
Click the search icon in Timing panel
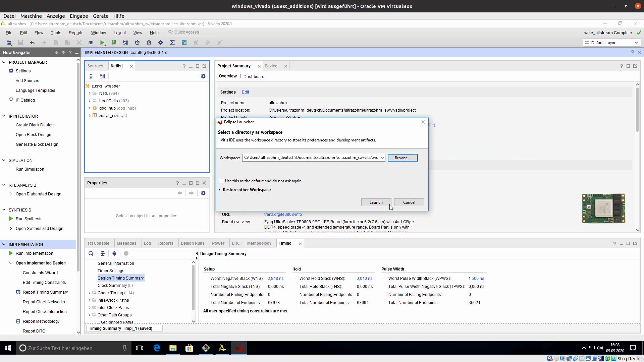(x=91, y=253)
